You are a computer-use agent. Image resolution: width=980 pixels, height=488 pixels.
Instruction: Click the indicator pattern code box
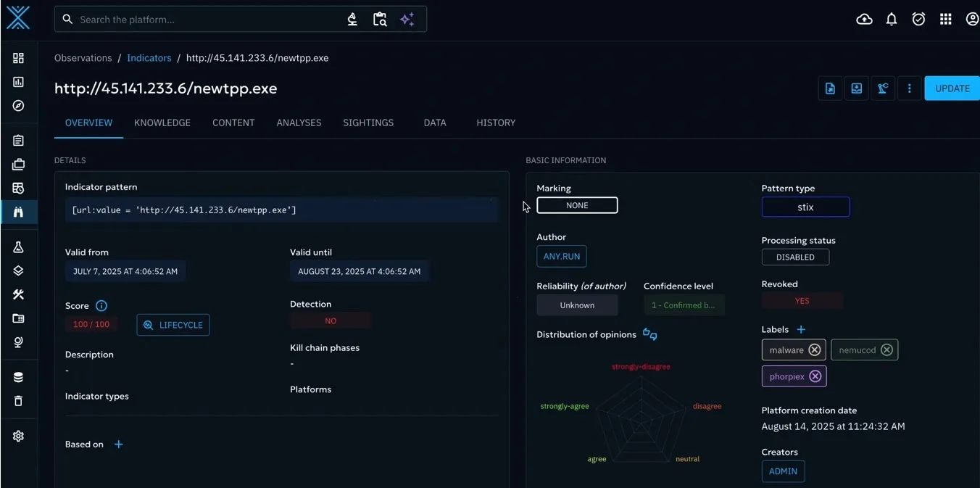point(282,210)
